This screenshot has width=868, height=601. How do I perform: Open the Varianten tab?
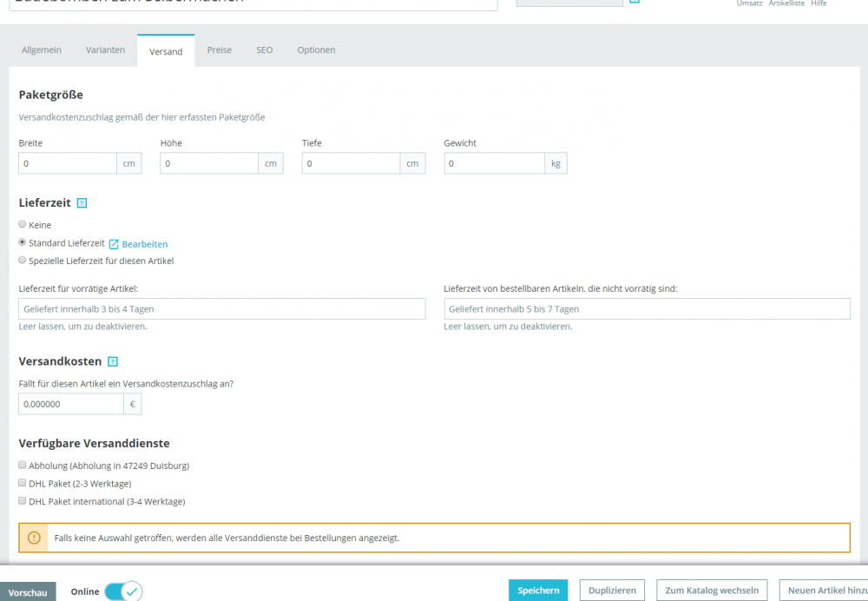[x=105, y=50]
